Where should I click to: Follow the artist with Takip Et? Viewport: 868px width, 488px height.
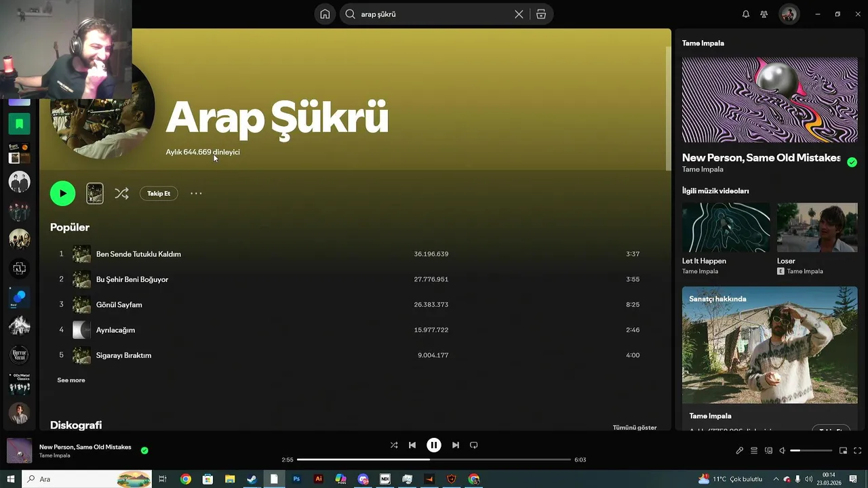tap(159, 193)
